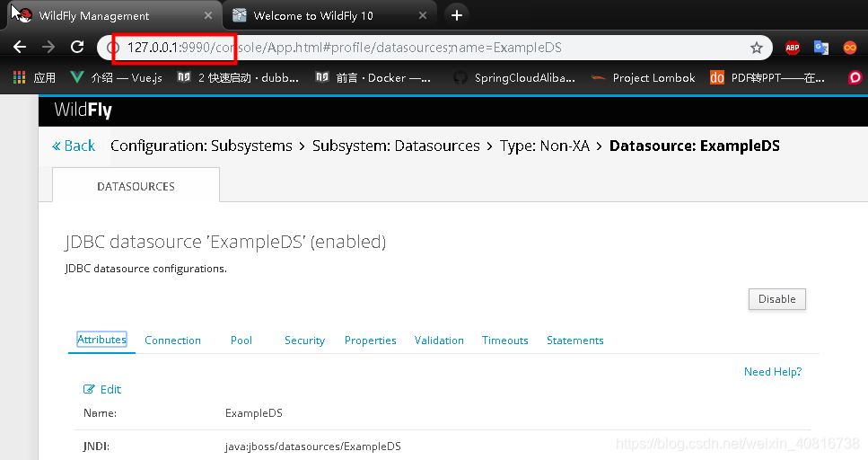Click the WildFly logo header
Screen dimensions: 868x460
(83, 111)
